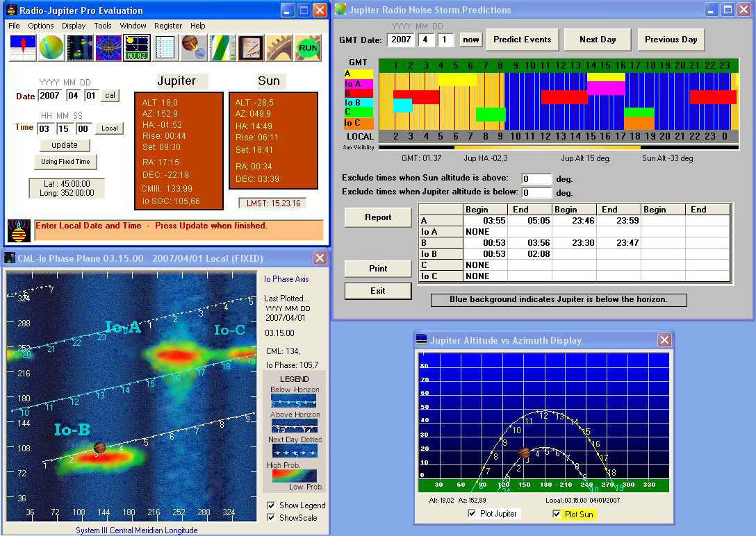Viewport: 756px width, 536px height.
Task: Toggle the ShowScale checkbox
Action: 271,518
